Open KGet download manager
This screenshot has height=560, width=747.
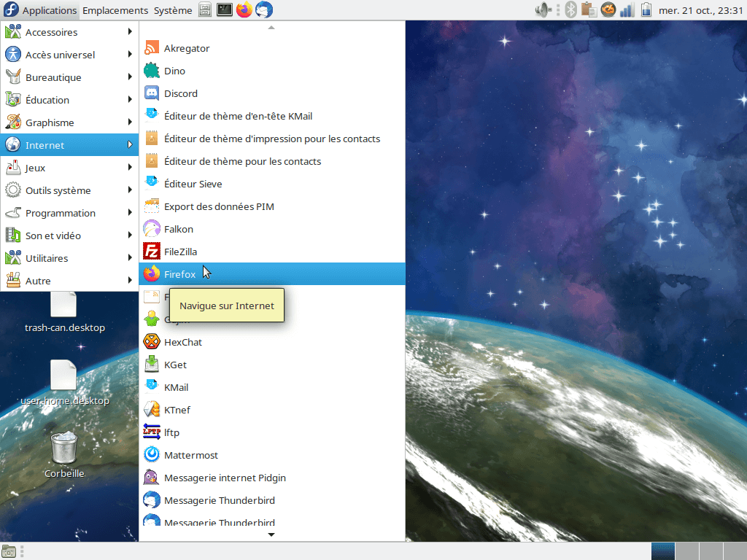272,365
